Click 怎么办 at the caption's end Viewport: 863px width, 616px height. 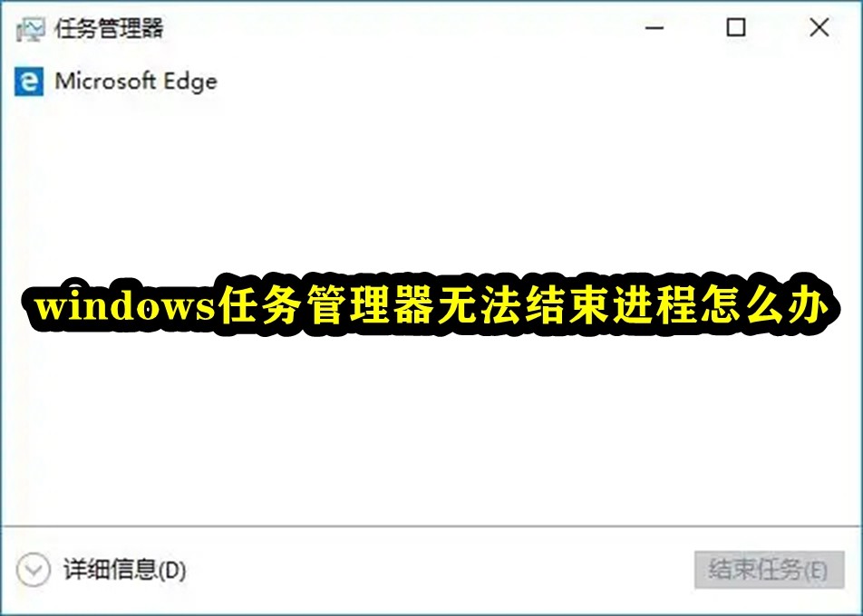click(763, 304)
